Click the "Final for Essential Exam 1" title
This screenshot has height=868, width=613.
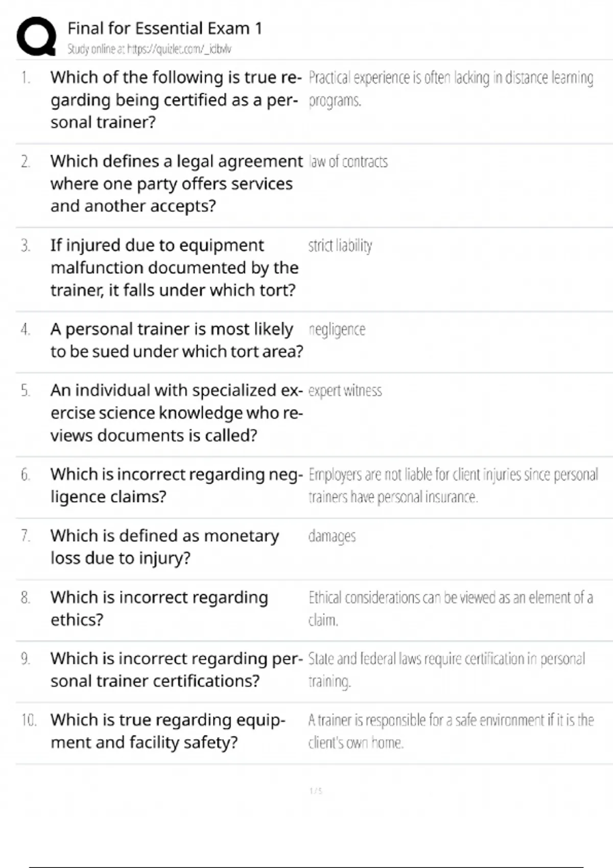click(164, 28)
